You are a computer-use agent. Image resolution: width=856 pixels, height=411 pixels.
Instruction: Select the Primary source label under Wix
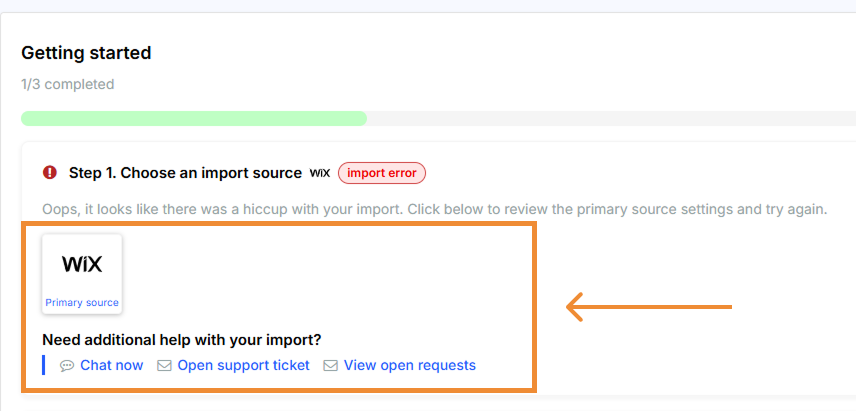pos(82,303)
